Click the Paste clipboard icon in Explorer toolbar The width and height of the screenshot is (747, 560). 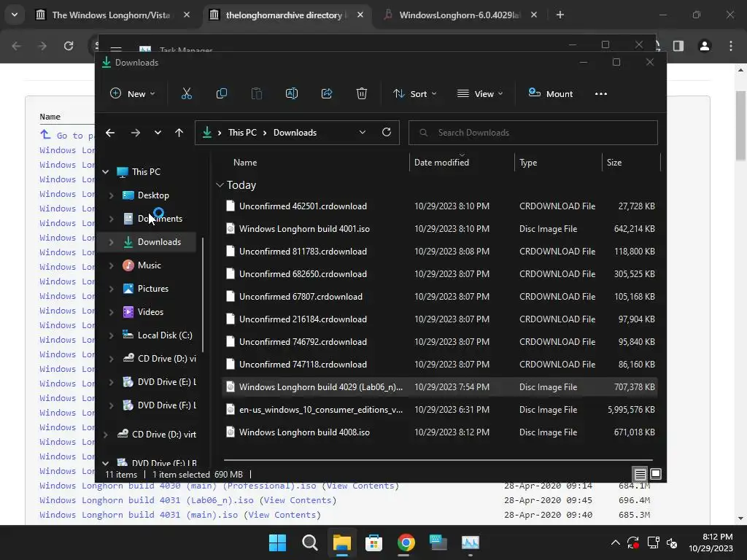(256, 94)
